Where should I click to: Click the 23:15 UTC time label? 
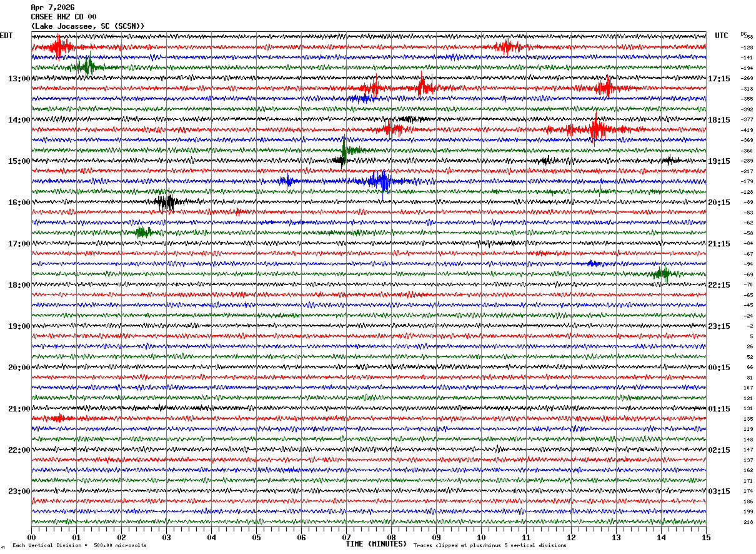719,326
